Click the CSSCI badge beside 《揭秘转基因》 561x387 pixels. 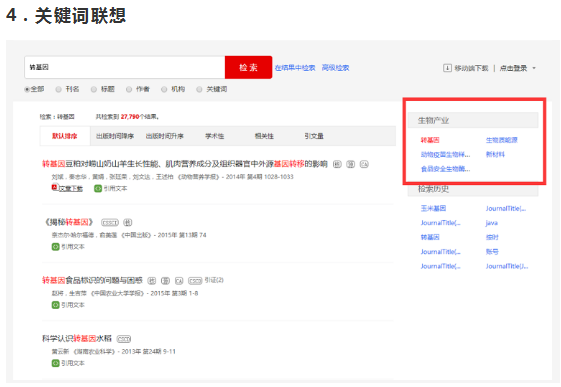[x=109, y=222]
